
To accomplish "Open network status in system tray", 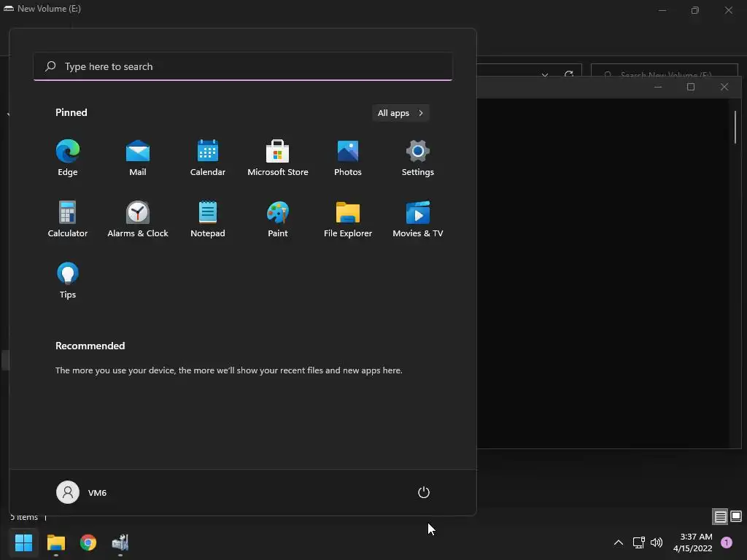I will click(x=638, y=542).
